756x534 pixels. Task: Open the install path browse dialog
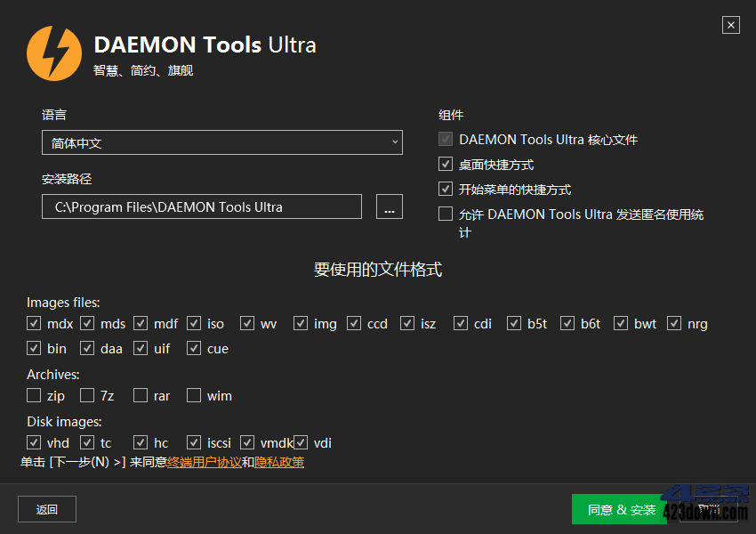[389, 206]
